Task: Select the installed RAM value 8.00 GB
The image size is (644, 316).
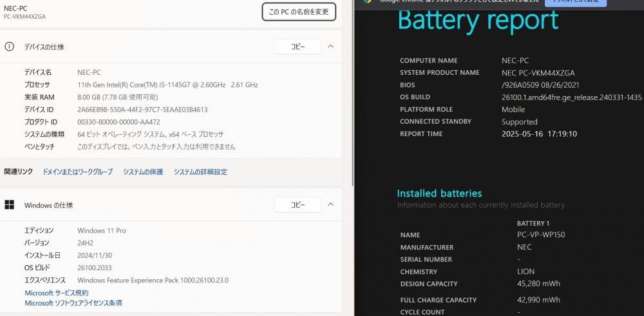Action: (x=117, y=97)
